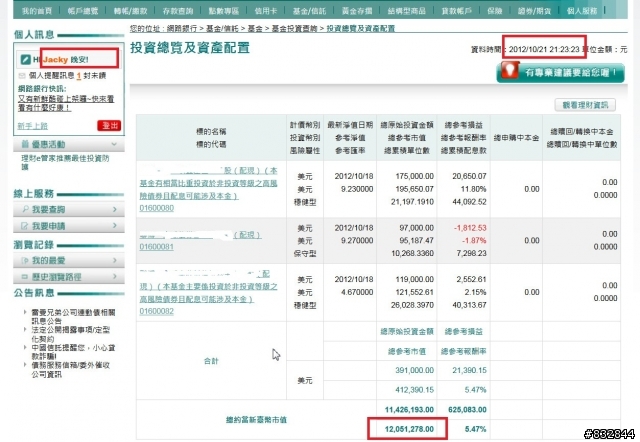This screenshot has width=640, height=442.
Task: Switch to the 個人服務 menu tab
Action: coord(608,9)
